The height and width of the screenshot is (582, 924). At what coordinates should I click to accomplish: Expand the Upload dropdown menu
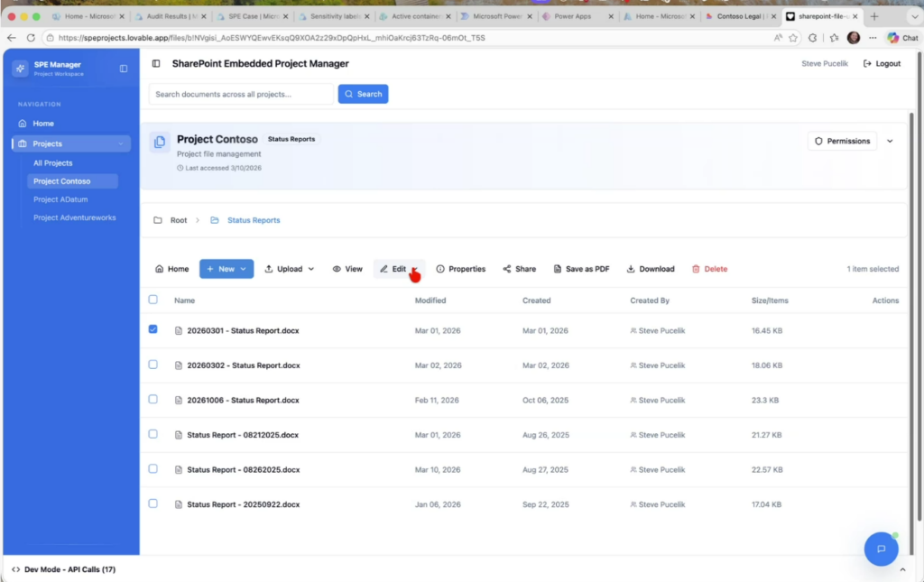tap(289, 269)
